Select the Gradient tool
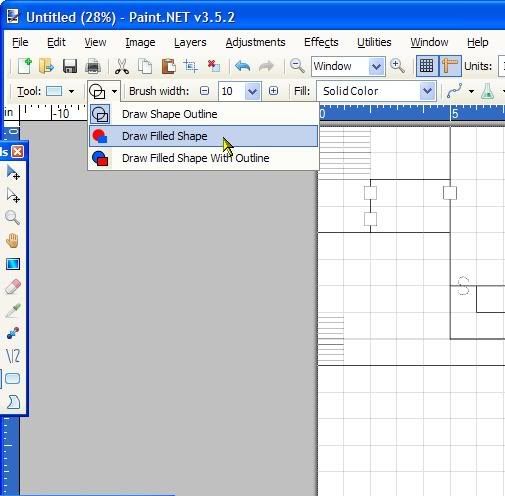The height and width of the screenshot is (496, 505). pos(13,264)
